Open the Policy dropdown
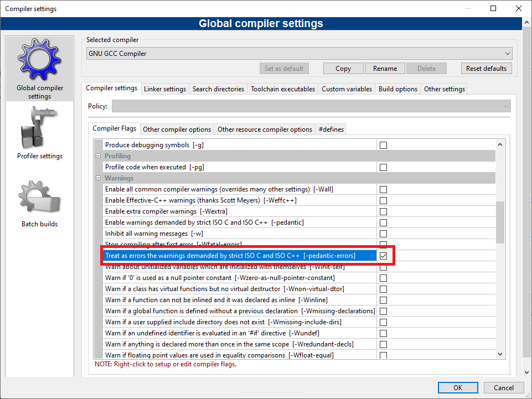This screenshot has width=532, height=399. pos(311,106)
